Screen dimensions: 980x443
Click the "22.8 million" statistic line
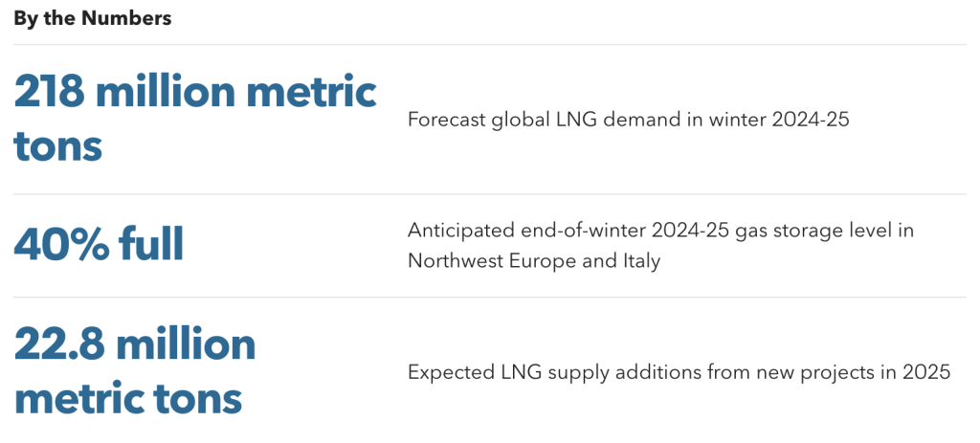135,344
